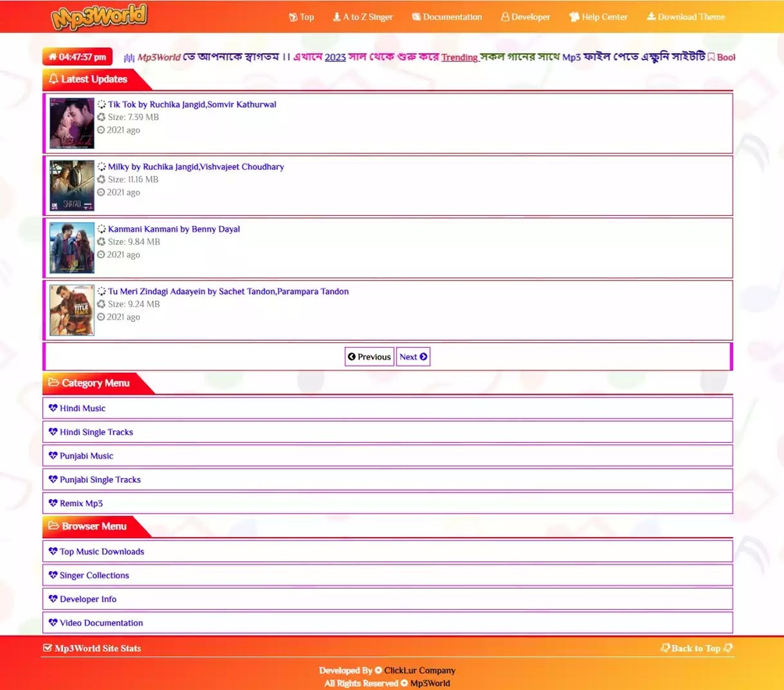
Task: Click Mp3World link in footer rights line
Action: (430, 684)
